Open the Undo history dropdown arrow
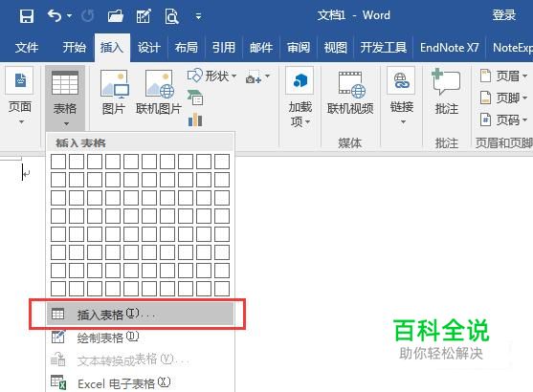Viewport: 533px width, 392px height. (69, 16)
